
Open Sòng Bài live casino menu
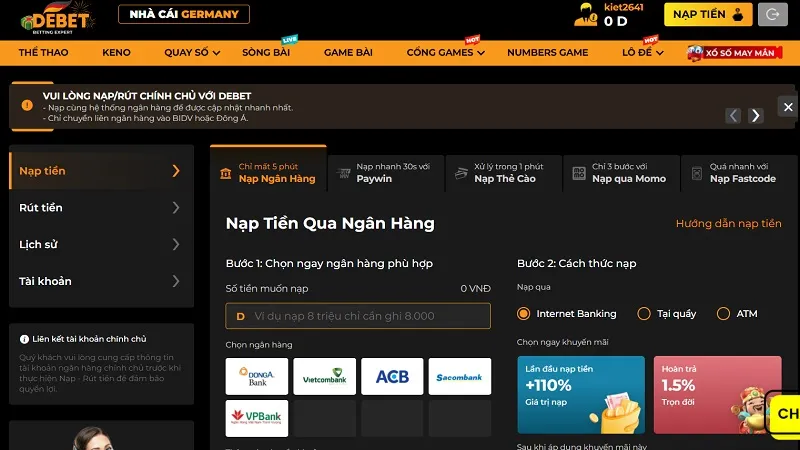[266, 53]
